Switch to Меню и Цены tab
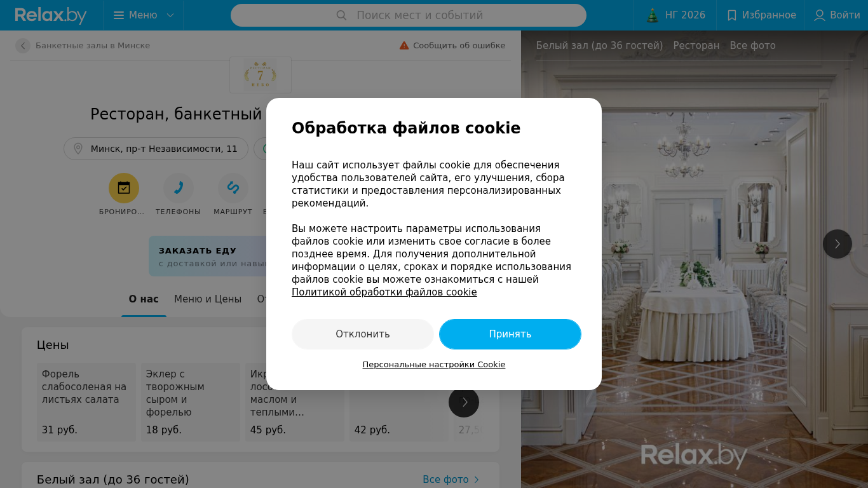 (208, 299)
